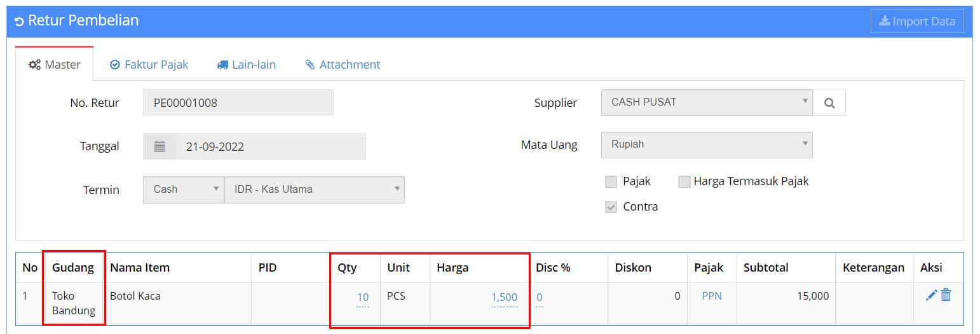Click the Faktur Pajak checkmark icon
Screen dimensions: 980x334
(115, 65)
